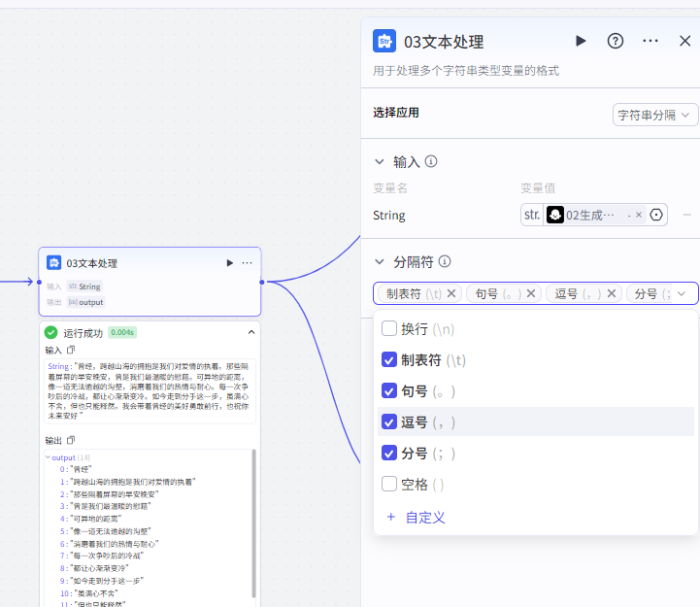Screen dimensions: 700x607
Task: Click the 选择应用 label
Action: point(396,113)
